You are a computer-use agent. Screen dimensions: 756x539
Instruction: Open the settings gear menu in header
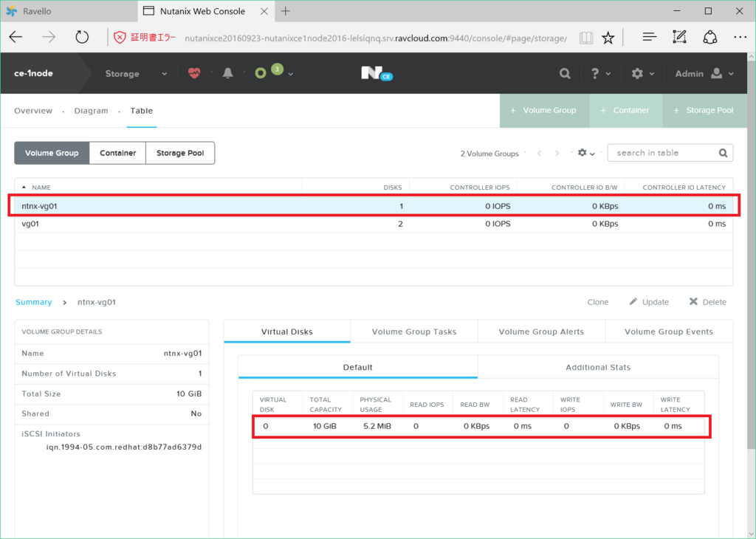[643, 73]
